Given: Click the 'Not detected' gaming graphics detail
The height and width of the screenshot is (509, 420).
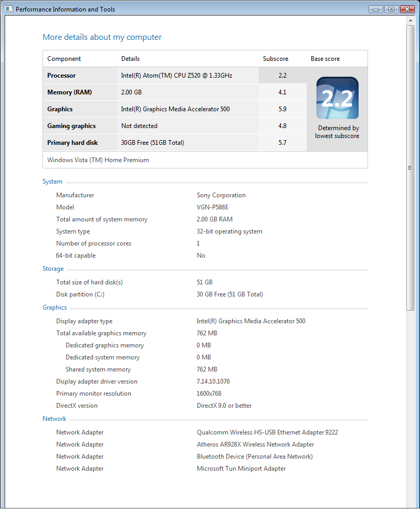Looking at the screenshot, I should coord(139,126).
